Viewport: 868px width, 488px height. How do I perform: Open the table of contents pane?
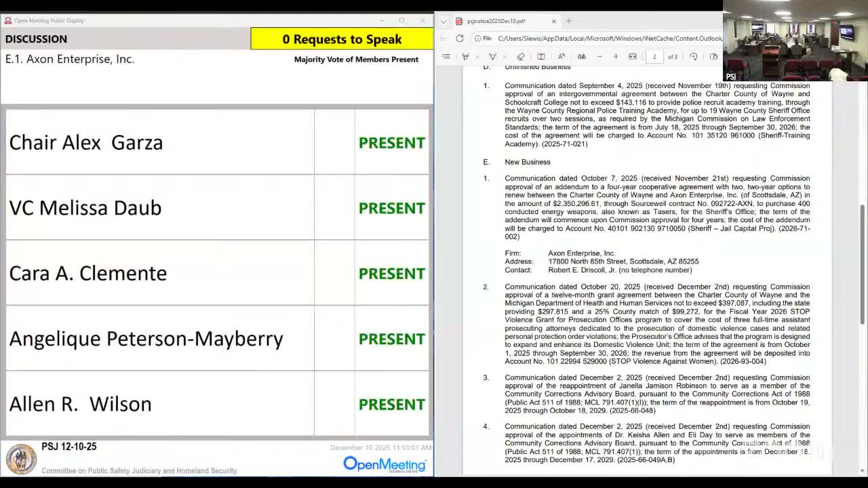447,56
